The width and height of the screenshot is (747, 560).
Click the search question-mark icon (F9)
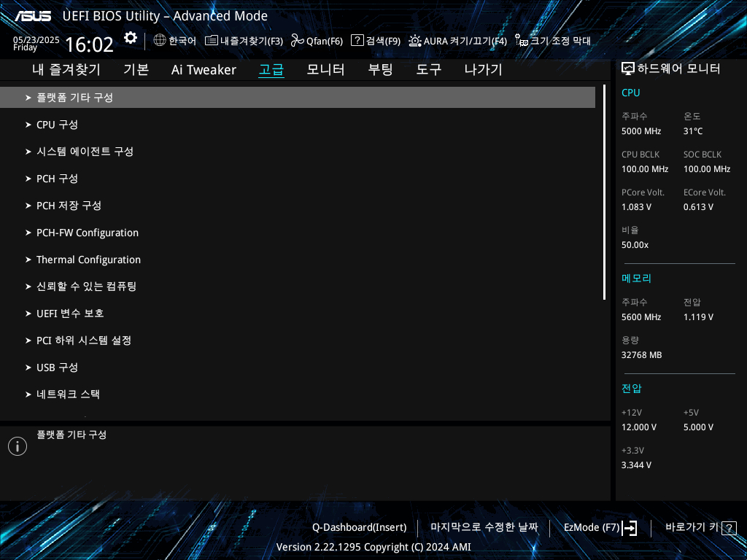357,41
